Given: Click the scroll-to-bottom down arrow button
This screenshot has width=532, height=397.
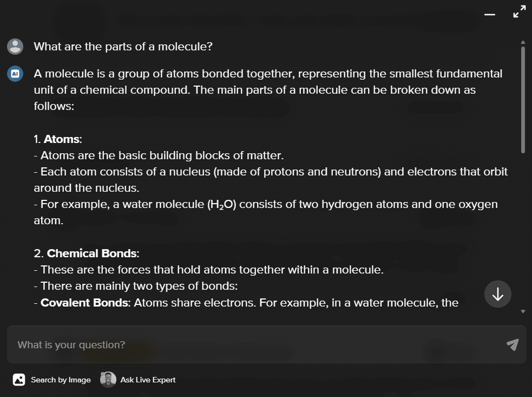Looking at the screenshot, I should (x=498, y=294).
